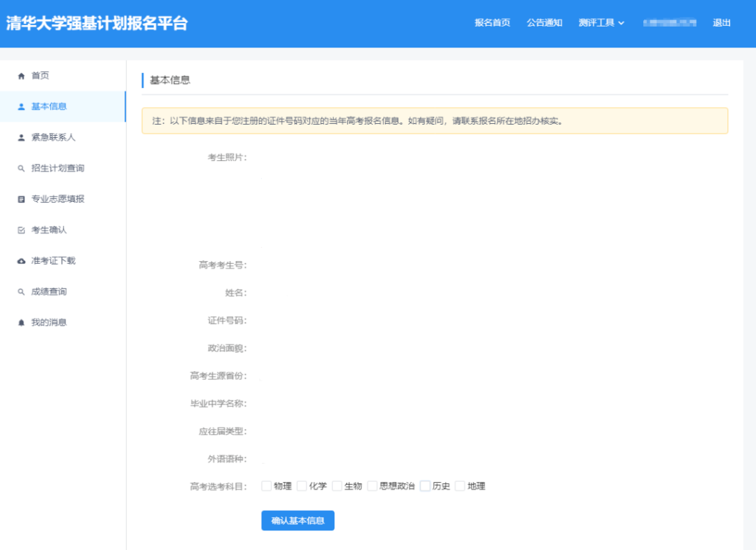Click the cloud download icon for 准考证下载
Screen dimensions: 756x550
(x=22, y=260)
